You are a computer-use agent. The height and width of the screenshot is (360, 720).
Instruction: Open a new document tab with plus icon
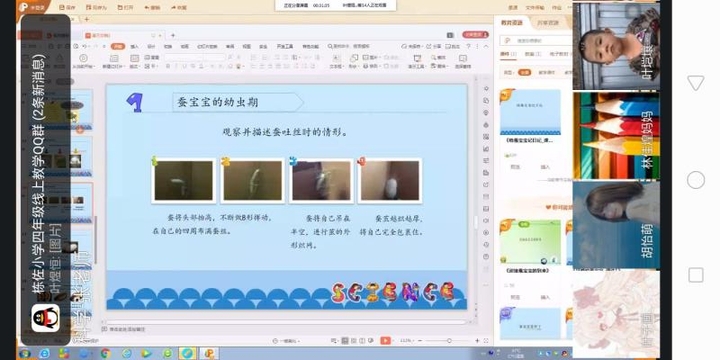tap(173, 35)
